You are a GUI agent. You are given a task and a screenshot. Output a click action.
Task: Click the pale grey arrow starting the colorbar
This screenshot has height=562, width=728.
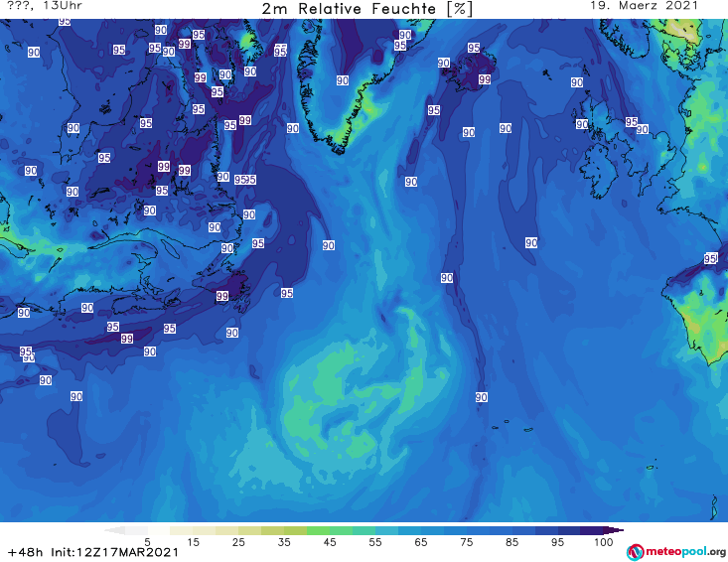[x=115, y=530]
